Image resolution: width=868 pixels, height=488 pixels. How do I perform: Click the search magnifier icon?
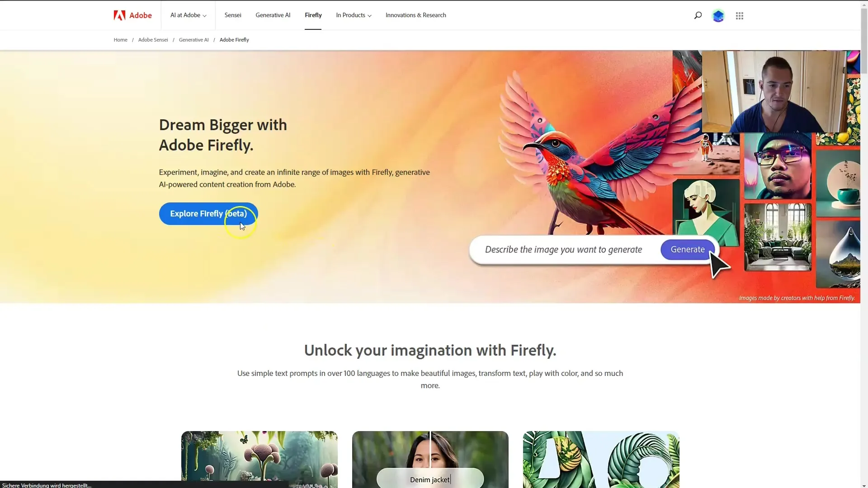coord(698,15)
